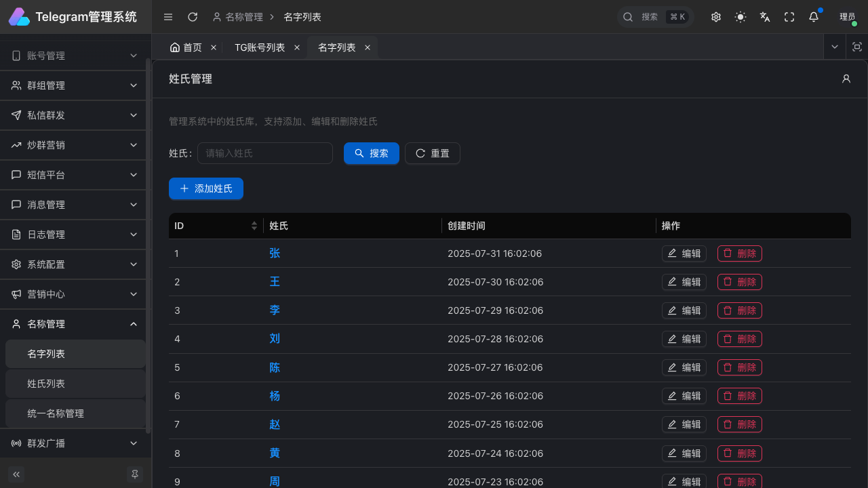The height and width of the screenshot is (488, 868).
Task: Click the 添加姓氏 button
Action: (206, 188)
